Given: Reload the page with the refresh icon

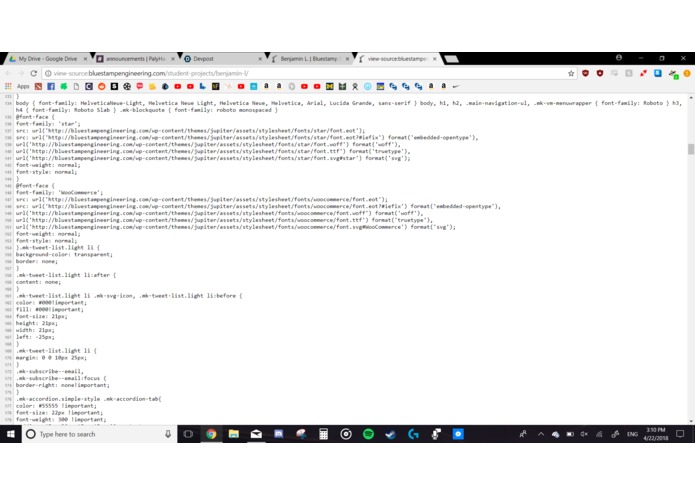Looking at the screenshot, I should (34, 73).
